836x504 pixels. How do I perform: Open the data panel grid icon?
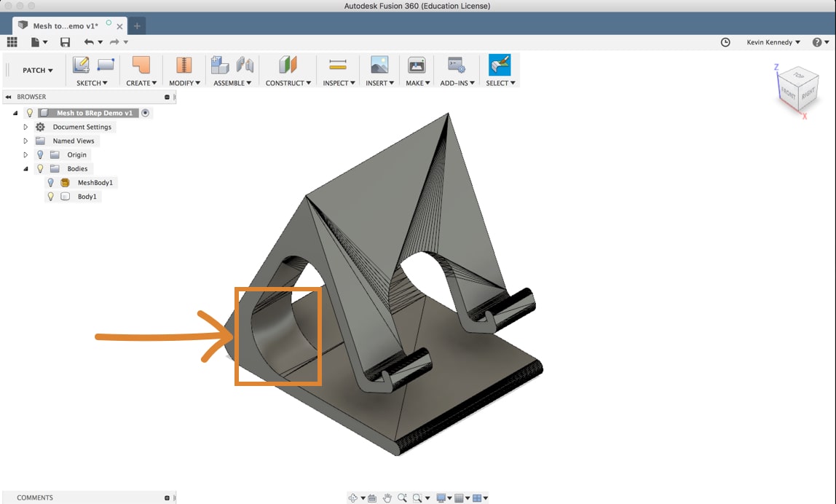pyautogui.click(x=12, y=42)
